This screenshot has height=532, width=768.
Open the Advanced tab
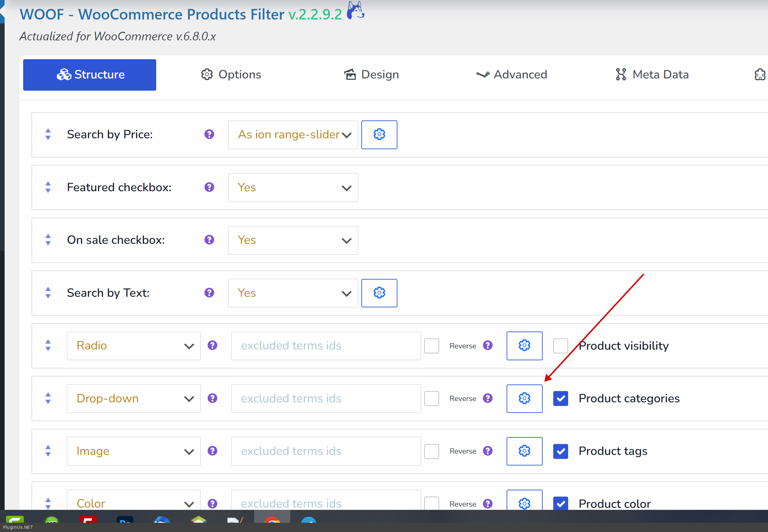[x=512, y=75]
